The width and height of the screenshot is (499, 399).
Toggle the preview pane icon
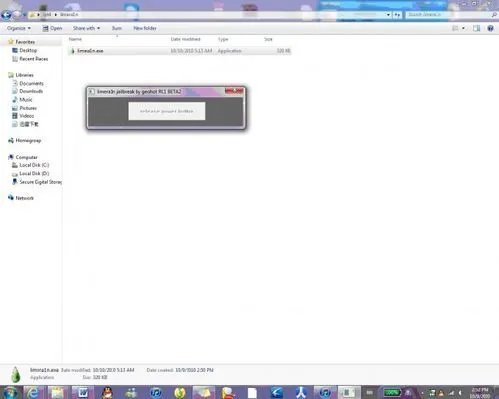(477, 28)
